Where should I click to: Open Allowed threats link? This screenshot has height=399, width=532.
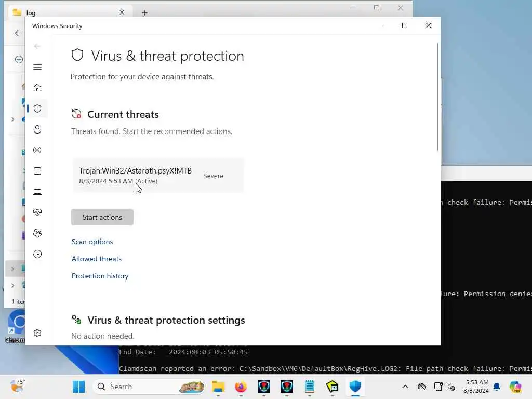[x=96, y=259]
